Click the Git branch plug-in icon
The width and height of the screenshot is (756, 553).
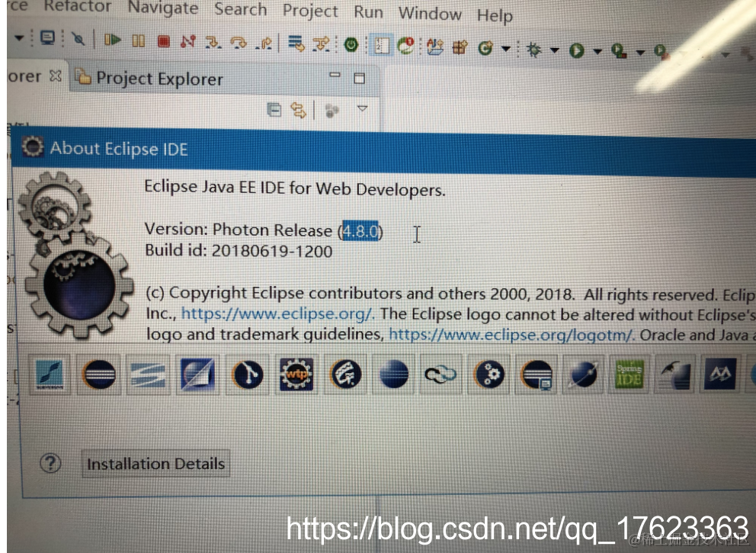tap(248, 374)
